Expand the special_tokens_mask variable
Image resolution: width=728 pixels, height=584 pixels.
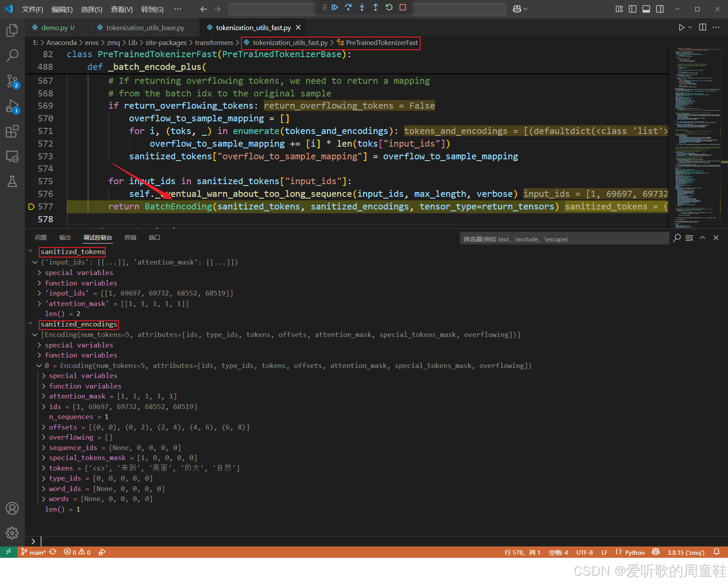point(43,458)
